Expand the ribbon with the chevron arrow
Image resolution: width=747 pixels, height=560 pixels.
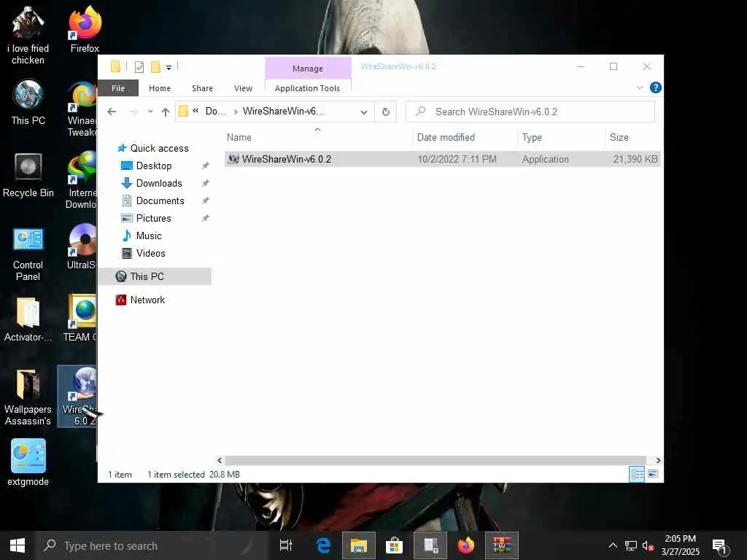click(639, 87)
